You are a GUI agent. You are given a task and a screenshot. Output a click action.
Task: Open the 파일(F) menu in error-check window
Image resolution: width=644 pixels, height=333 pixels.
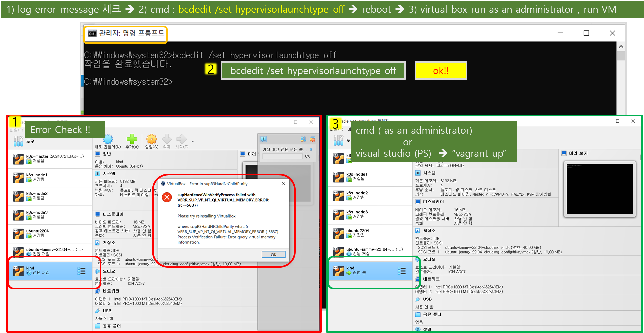click(x=16, y=130)
